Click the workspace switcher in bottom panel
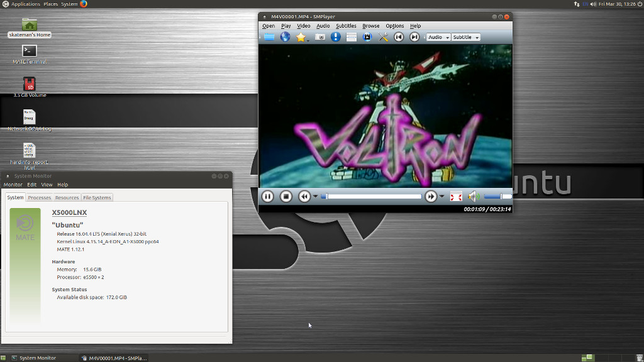This screenshot has height=362, width=644. (607, 358)
